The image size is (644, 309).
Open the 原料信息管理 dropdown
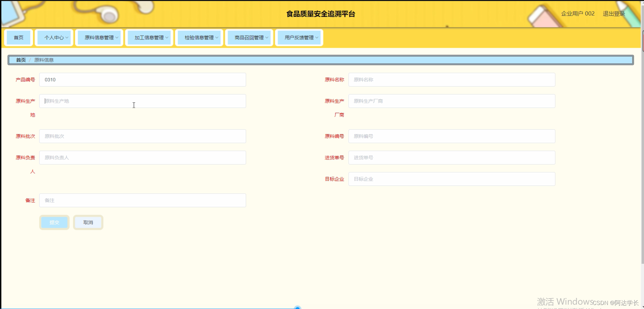pyautogui.click(x=99, y=37)
